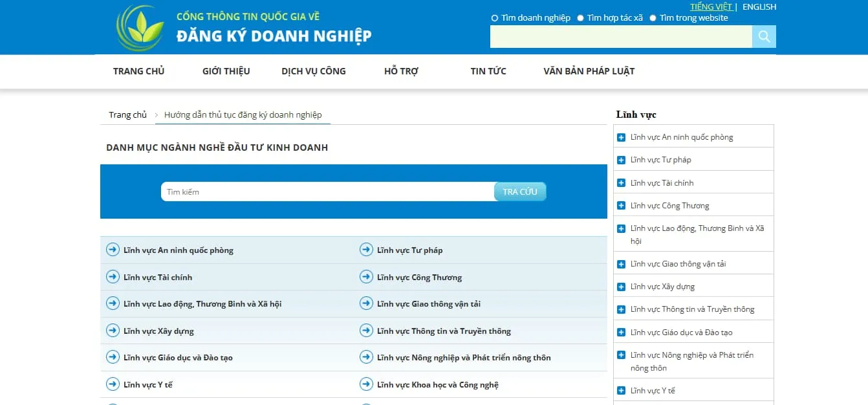Image resolution: width=868 pixels, height=405 pixels.
Task: Open the VĂN BẢN PHÁP LUẬT menu
Action: tap(589, 71)
